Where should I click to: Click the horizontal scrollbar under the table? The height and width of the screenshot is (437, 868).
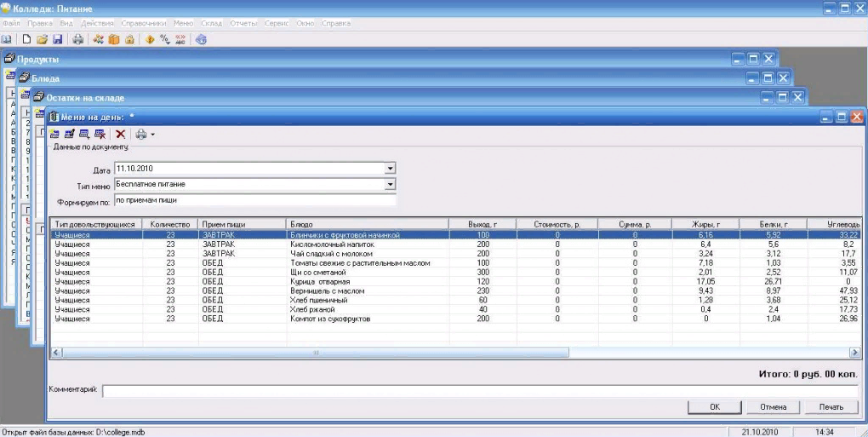[x=315, y=352]
